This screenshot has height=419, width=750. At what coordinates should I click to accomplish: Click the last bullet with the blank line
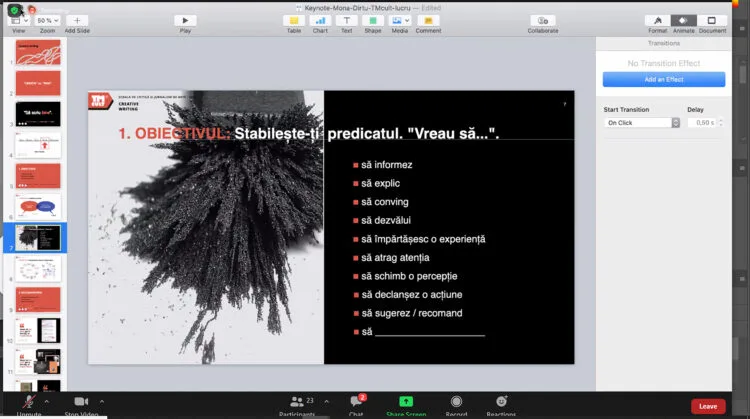point(423,332)
